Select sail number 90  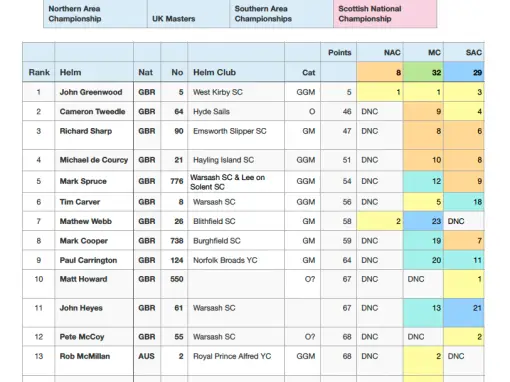tap(179, 131)
